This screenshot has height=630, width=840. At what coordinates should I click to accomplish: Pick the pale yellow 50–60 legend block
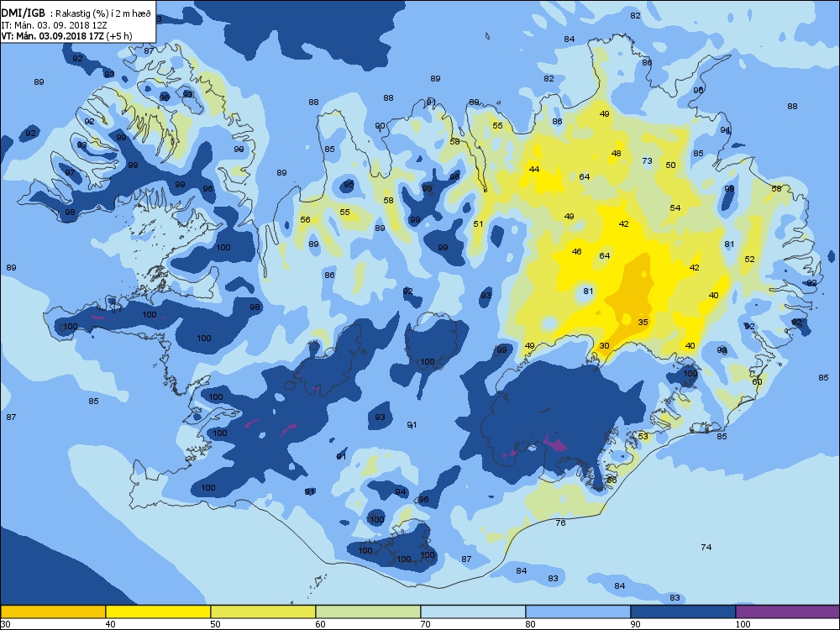click(x=263, y=612)
